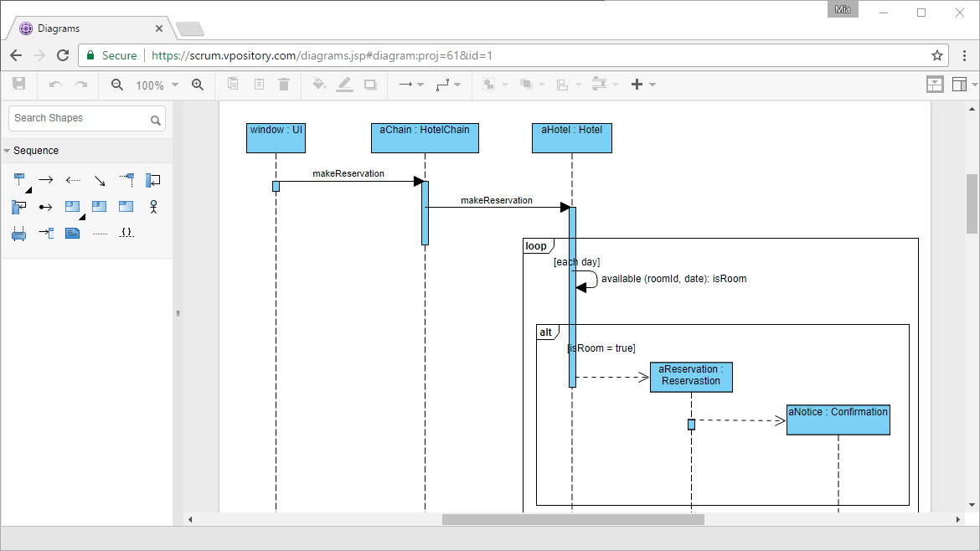
Task: Select the Found message shape
Action: pyautogui.click(x=45, y=207)
